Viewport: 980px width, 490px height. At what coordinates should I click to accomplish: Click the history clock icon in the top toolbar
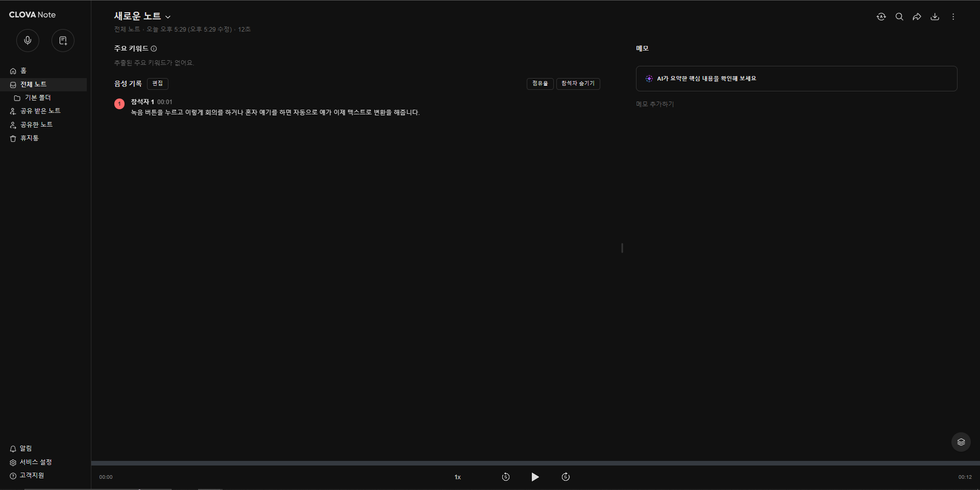coord(881,17)
